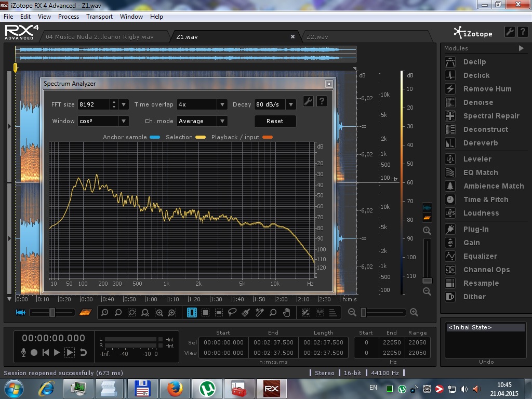Close the Z1.wav tab
Screen dimensions: 532x399
tap(292, 37)
